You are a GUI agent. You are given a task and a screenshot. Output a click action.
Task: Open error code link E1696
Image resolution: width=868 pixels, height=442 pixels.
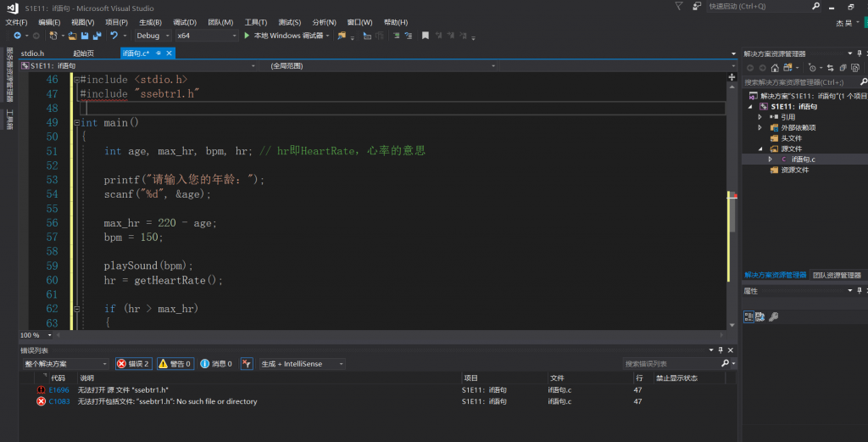pyautogui.click(x=58, y=390)
